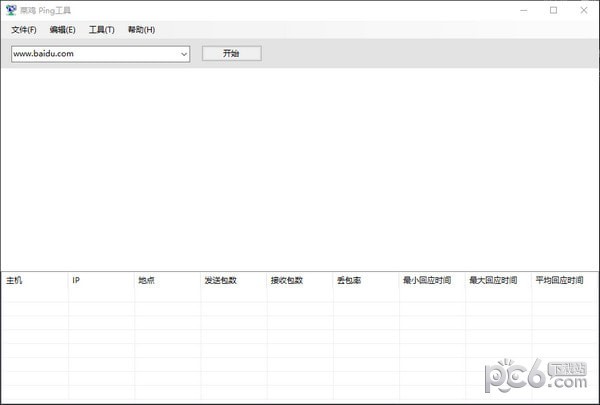The height and width of the screenshot is (405, 600).
Task: Open the 编辑(E) menu
Action: (x=62, y=30)
